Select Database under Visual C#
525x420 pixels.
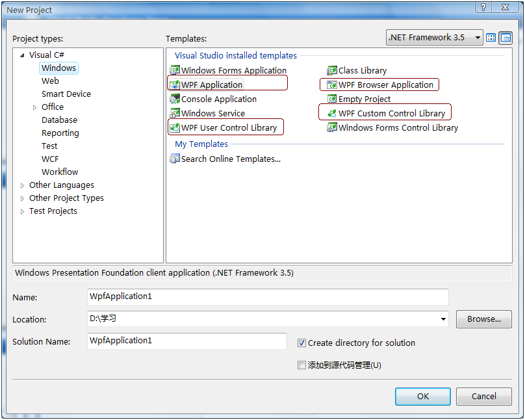coord(59,120)
